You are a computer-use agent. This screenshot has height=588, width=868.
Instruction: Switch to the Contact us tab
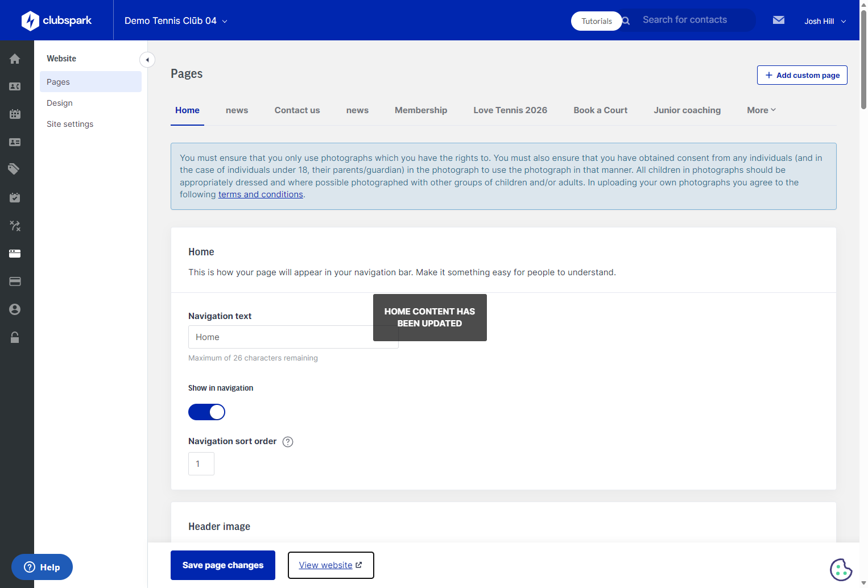click(x=297, y=110)
